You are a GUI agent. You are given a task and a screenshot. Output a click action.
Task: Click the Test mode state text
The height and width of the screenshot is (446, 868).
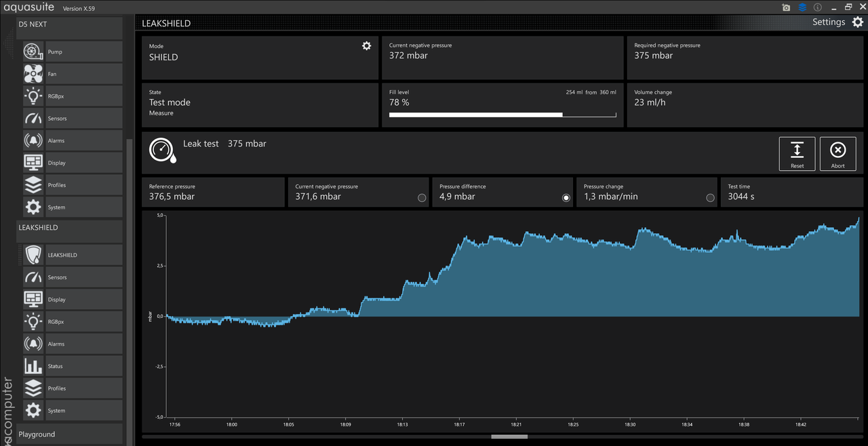click(170, 102)
